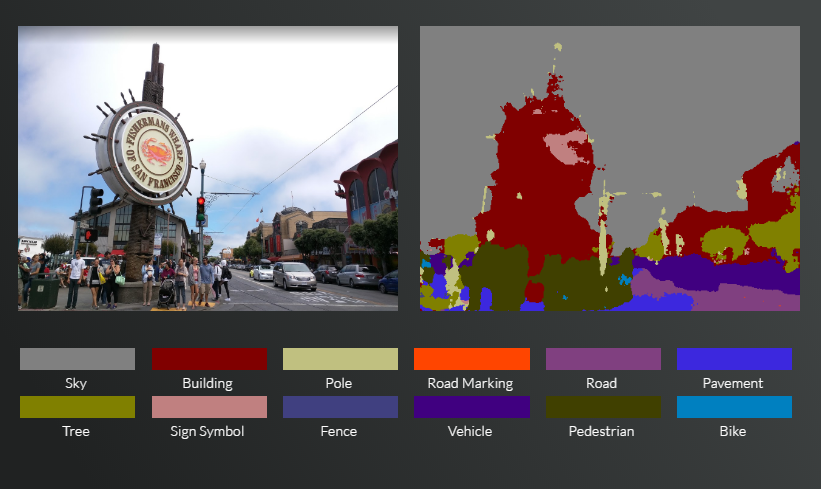
Task: Select the indigo Vehicle color swatch
Action: pos(471,407)
